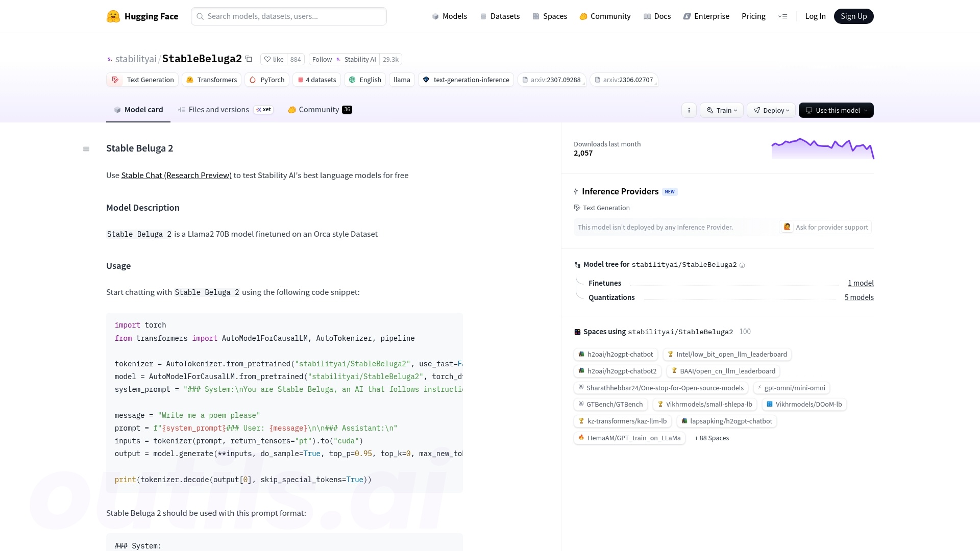
Task: Open Vikhrmodels/small-shlepa-lb space
Action: pyautogui.click(x=704, y=404)
